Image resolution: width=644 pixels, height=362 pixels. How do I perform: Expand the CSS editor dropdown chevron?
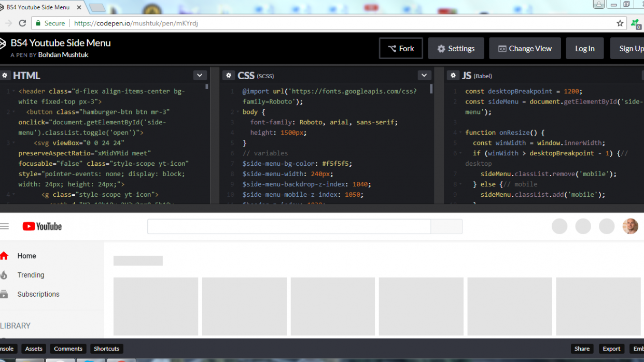pos(424,76)
